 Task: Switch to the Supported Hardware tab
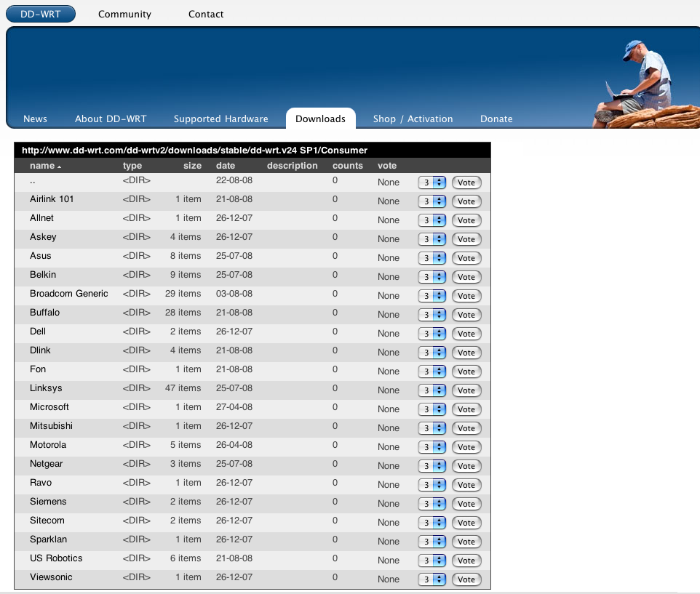221,119
